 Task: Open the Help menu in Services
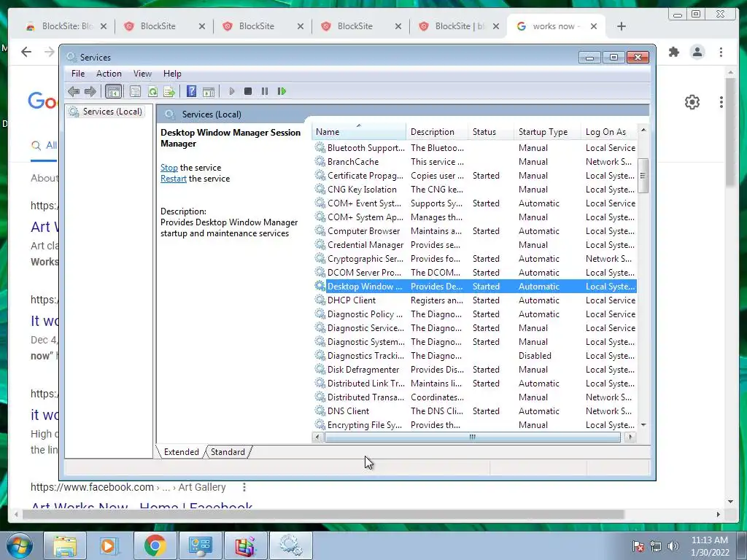pos(172,74)
